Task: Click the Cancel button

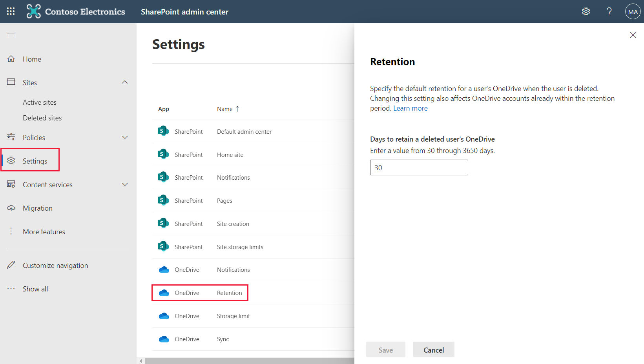Action: [434, 349]
